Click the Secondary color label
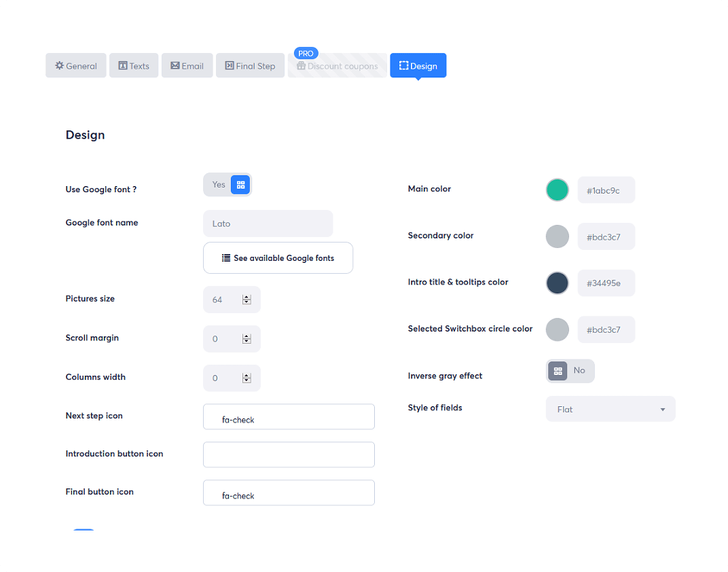This screenshot has width=728, height=572. 441,236
